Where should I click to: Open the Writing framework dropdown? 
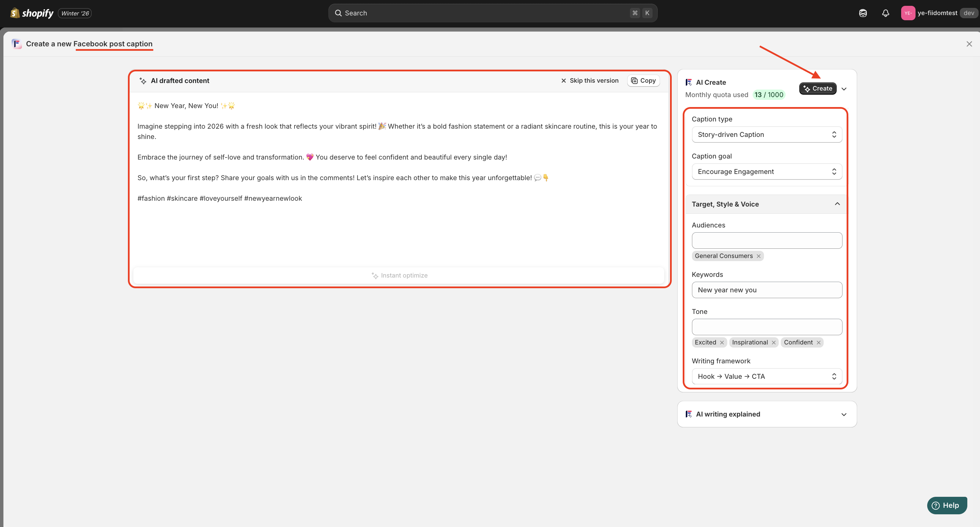767,376
